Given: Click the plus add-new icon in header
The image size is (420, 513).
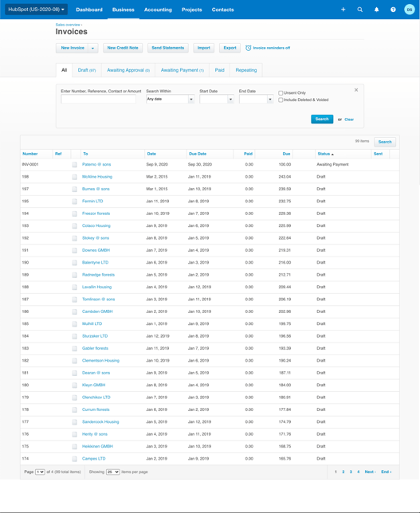Looking at the screenshot, I should (x=343, y=10).
